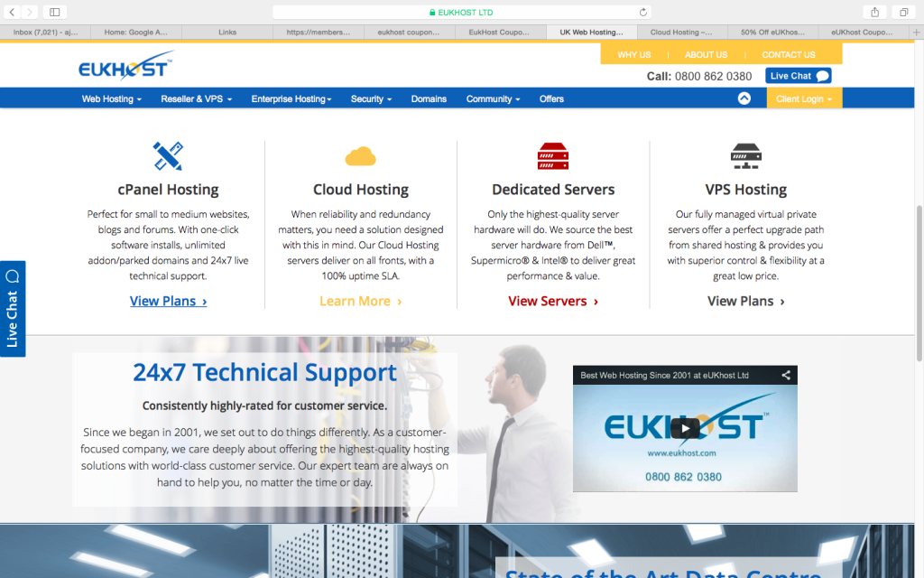Switch to the eukhost coupon browser tab
Image resolution: width=924 pixels, height=578 pixels.
pos(411,32)
